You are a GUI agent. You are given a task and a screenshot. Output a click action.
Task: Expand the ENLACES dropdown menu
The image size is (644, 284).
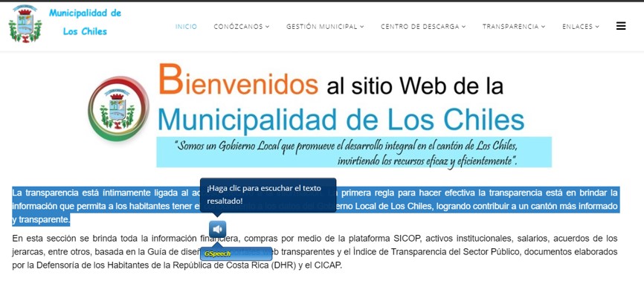[581, 26]
